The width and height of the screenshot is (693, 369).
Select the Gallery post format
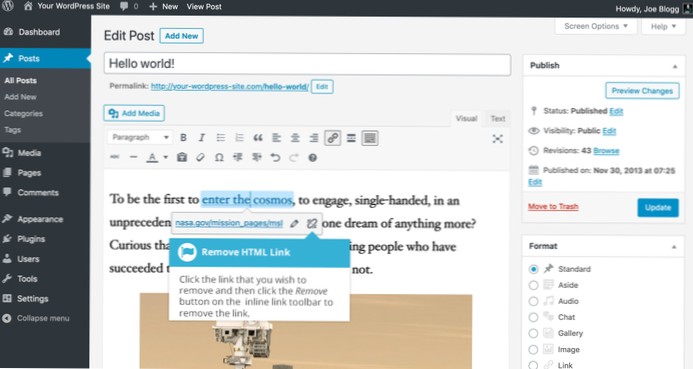533,333
